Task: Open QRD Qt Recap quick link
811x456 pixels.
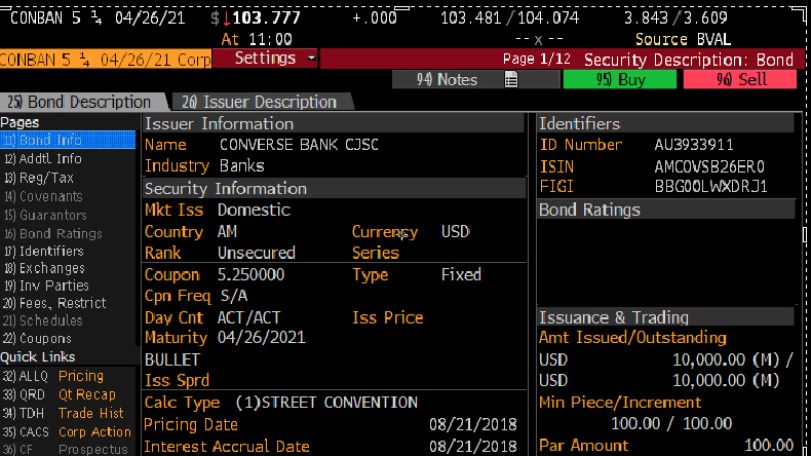Action: pos(58,394)
